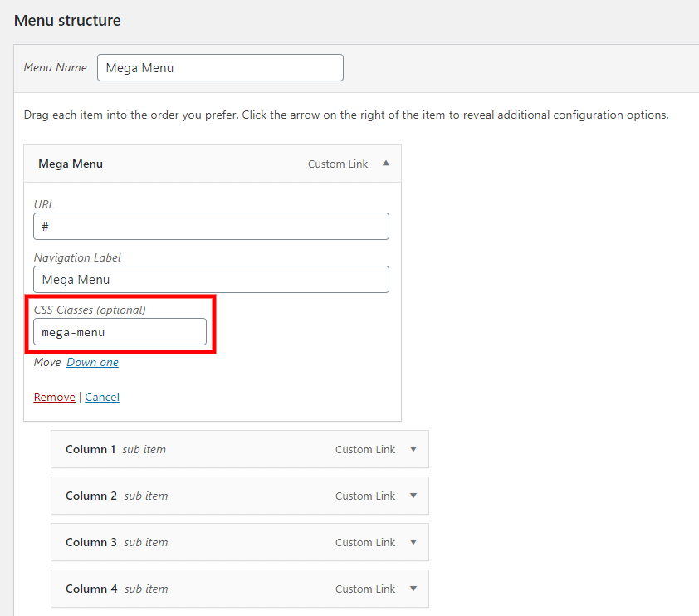The image size is (699, 616).
Task: Click the Column 3 item title
Action: pyautogui.click(x=91, y=542)
